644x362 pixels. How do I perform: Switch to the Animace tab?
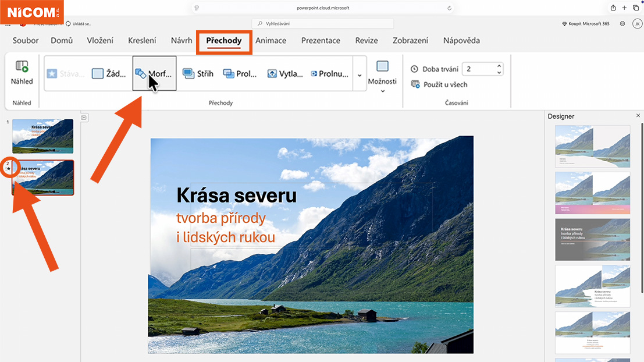[x=271, y=40]
